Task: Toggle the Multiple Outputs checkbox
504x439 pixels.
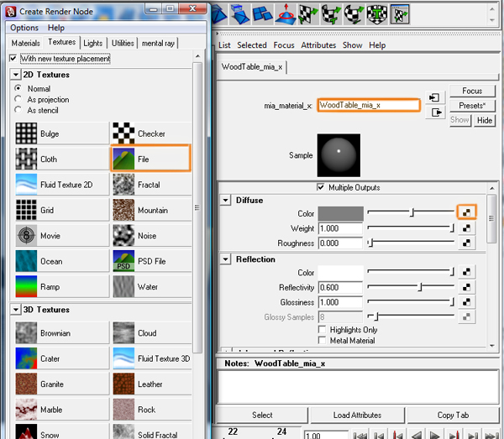Action: [321, 187]
